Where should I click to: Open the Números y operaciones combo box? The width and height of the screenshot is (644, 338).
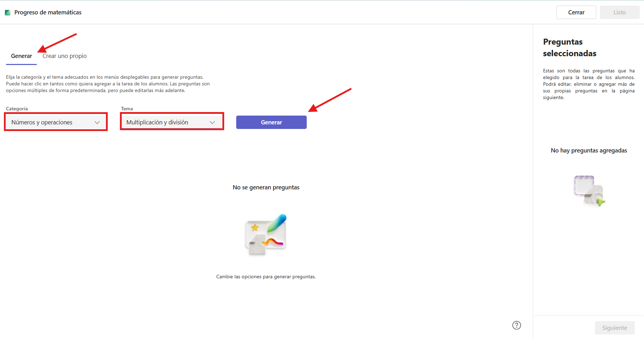[x=56, y=122]
